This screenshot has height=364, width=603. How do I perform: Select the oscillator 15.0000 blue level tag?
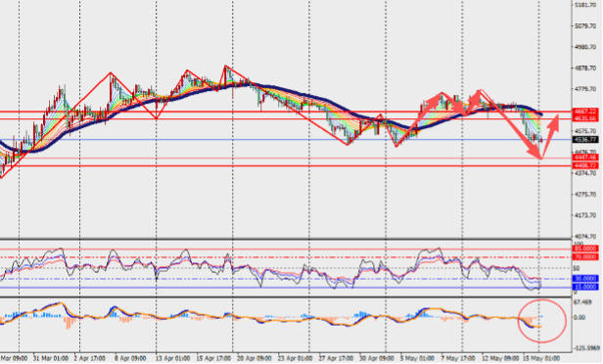[x=585, y=287]
